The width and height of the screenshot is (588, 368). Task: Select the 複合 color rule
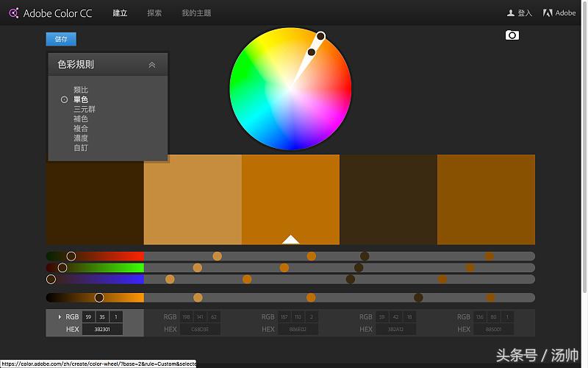click(81, 128)
